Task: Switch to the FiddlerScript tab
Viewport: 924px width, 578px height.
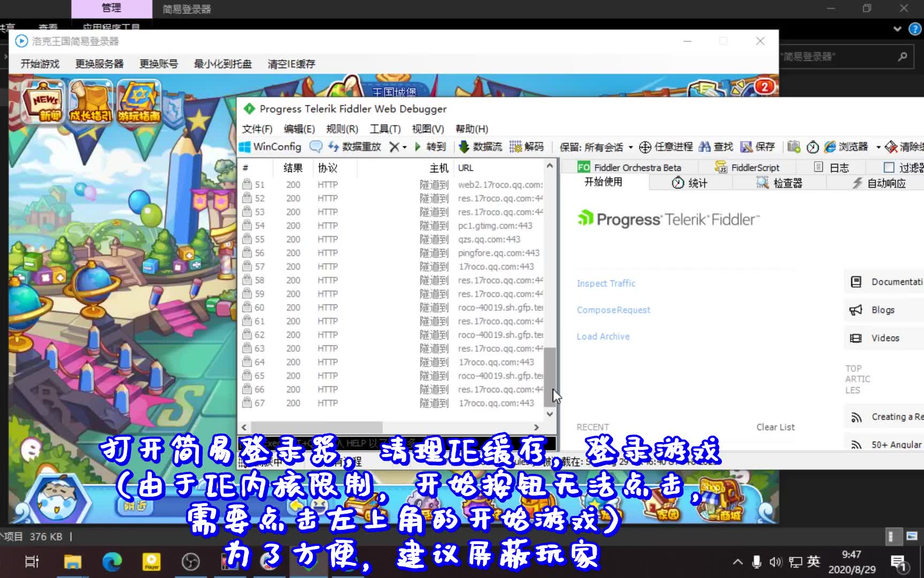Action: point(747,168)
